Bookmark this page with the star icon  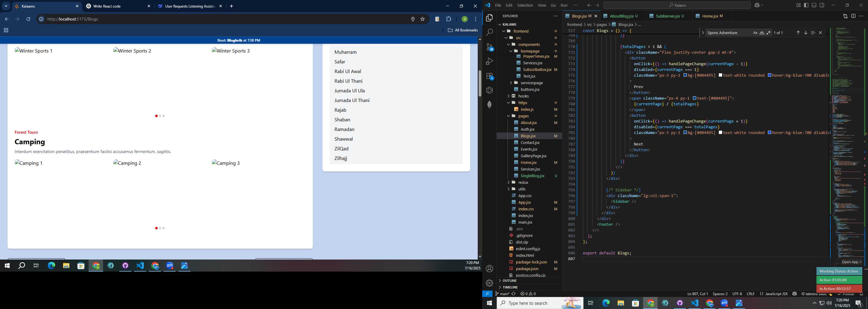coord(423,19)
